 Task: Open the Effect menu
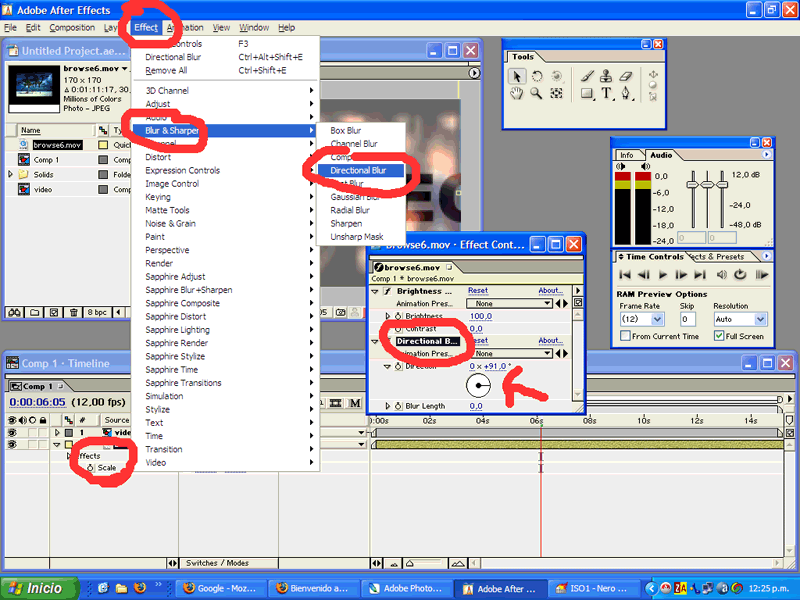146,28
